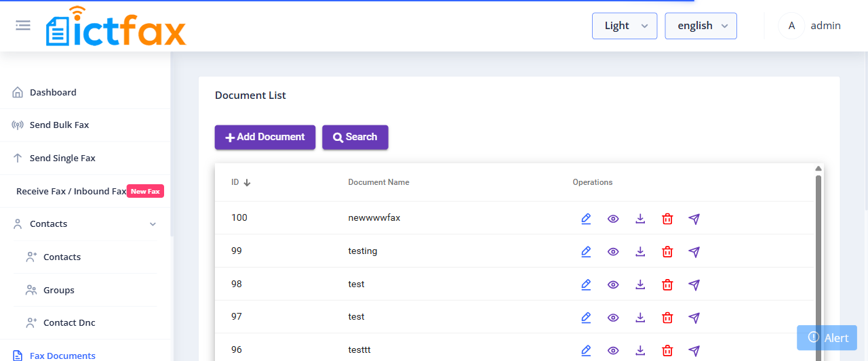This screenshot has width=868, height=361.
Task: Send document 98 with paper plane
Action: [694, 285]
